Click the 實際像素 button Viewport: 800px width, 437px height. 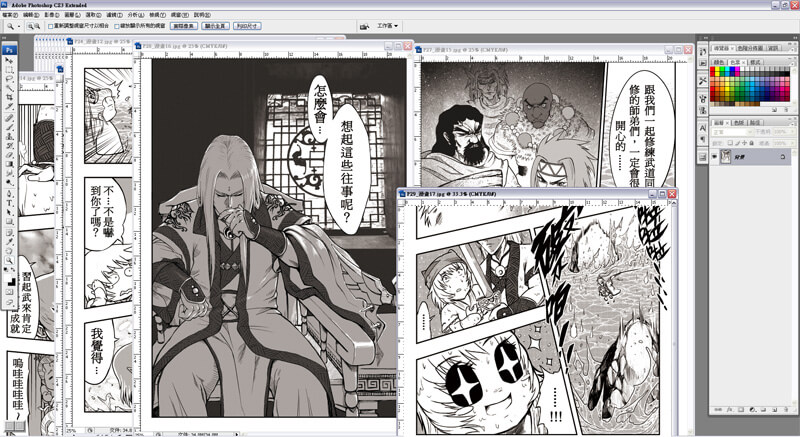coord(183,26)
